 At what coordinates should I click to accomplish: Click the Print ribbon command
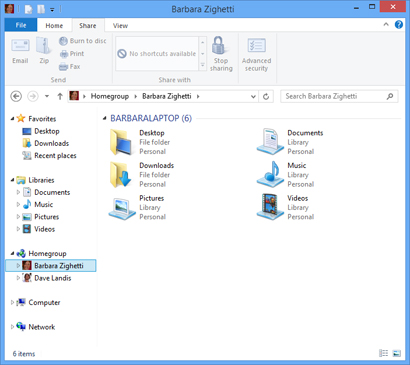72,54
